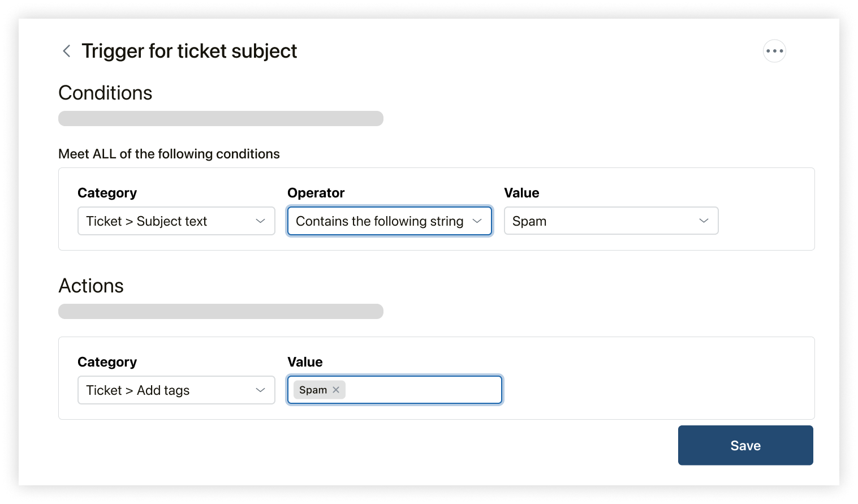This screenshot has width=858, height=504.
Task: Click the empty area of the tags input field
Action: pyautogui.click(x=424, y=390)
